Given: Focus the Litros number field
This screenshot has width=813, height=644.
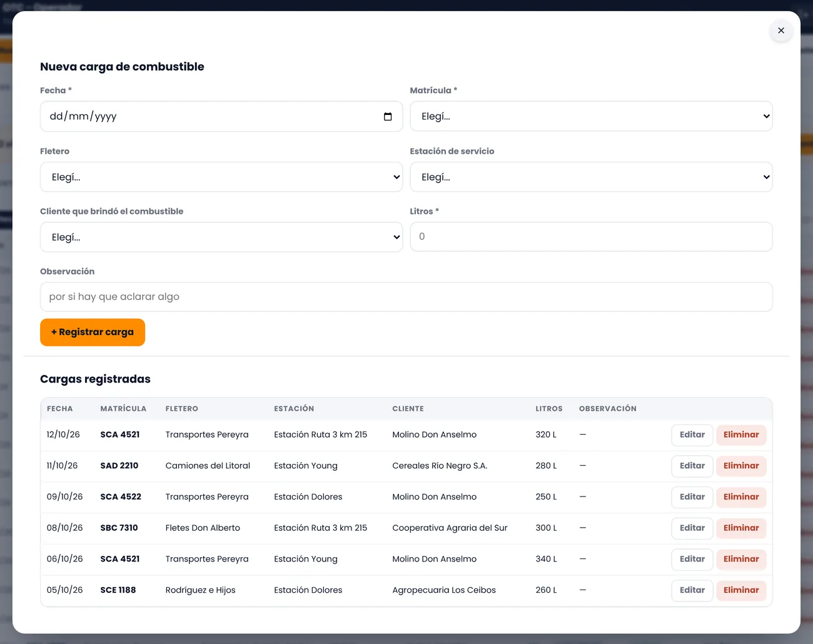Looking at the screenshot, I should [591, 237].
